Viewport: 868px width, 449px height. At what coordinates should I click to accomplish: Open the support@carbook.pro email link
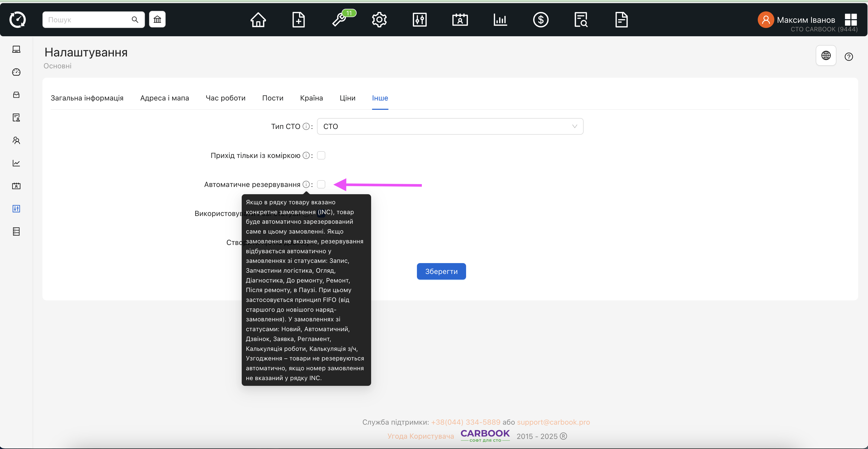pos(553,422)
